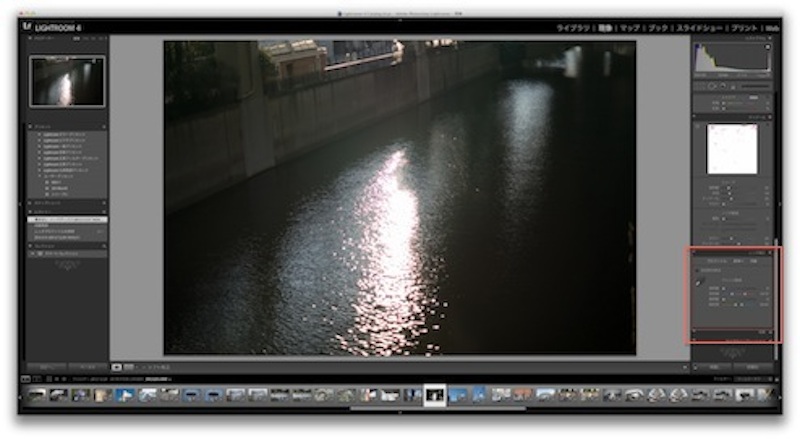Collapse the Histogram panel header
The image size is (800, 439).
(733, 38)
